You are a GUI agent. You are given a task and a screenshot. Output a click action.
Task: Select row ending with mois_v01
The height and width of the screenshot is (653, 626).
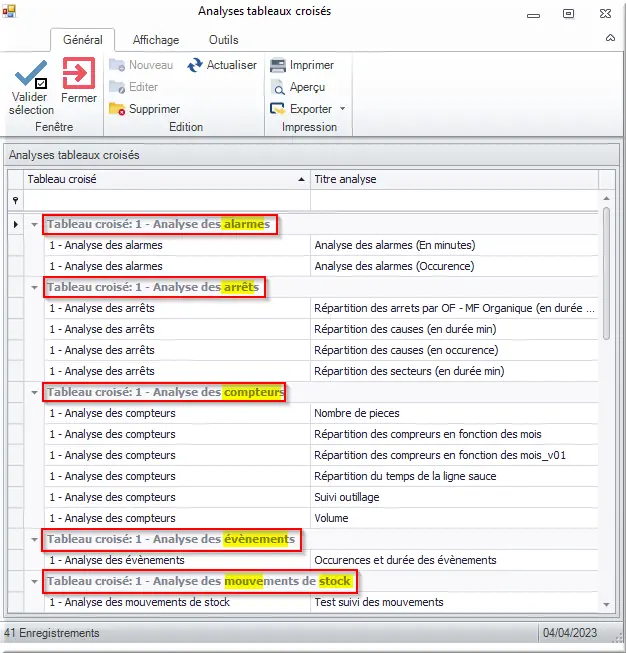tap(321, 455)
